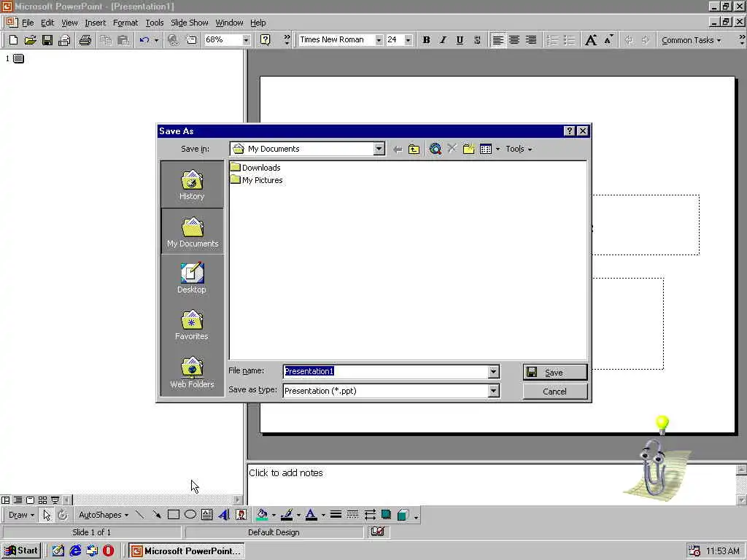The image size is (747, 560).
Task: Toggle Bullets list button
Action: click(569, 40)
